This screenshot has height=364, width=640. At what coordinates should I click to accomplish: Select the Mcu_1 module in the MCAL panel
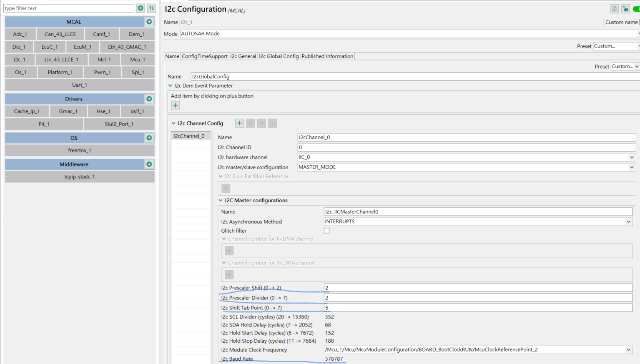click(x=138, y=59)
